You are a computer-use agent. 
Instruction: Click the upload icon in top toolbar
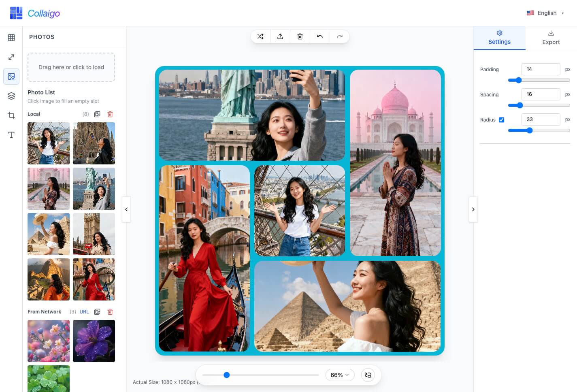280,36
